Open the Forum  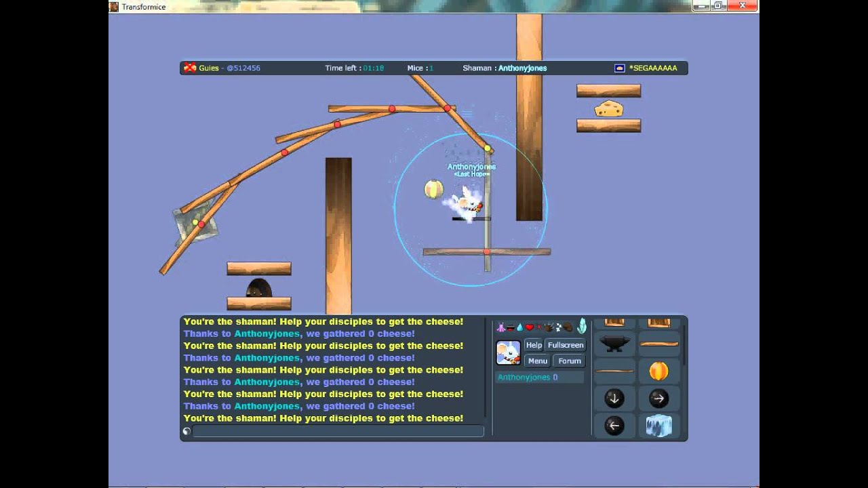(x=570, y=361)
